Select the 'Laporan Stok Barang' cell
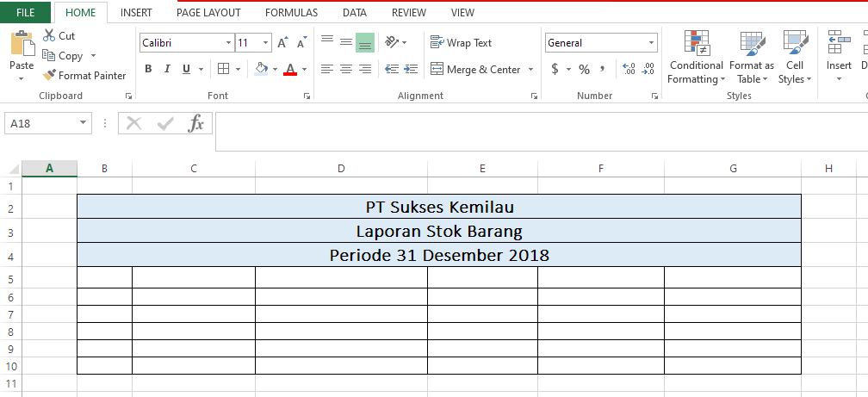The height and width of the screenshot is (397, 868). (x=439, y=231)
